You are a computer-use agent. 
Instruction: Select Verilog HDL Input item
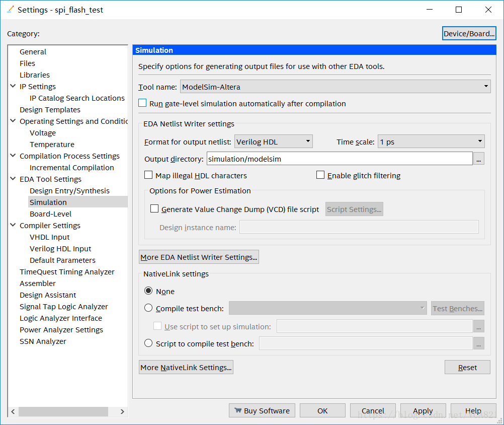click(x=60, y=249)
